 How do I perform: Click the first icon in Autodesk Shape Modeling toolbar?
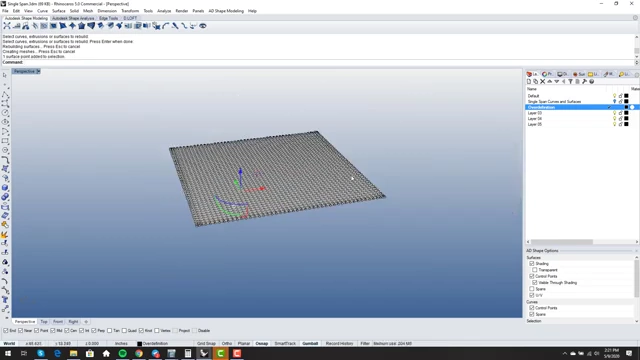click(7, 26)
